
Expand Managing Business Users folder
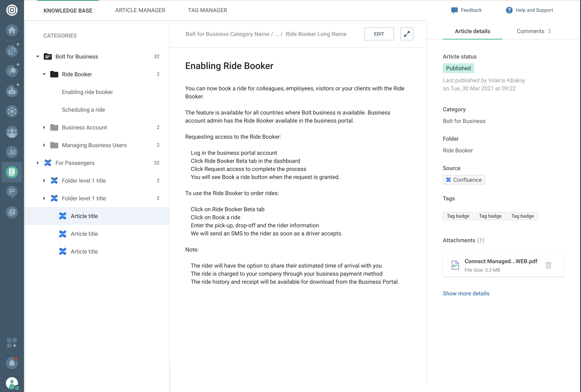(44, 145)
